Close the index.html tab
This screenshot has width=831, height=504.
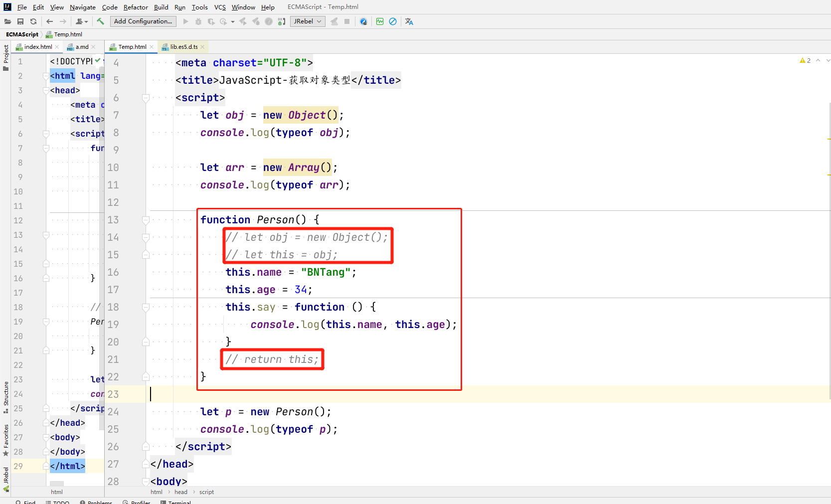point(57,47)
